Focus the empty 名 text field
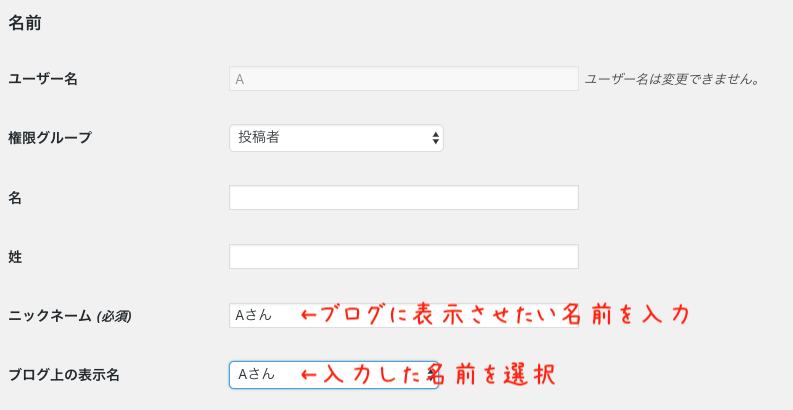Viewport: 793px width, 410px height. coord(404,197)
